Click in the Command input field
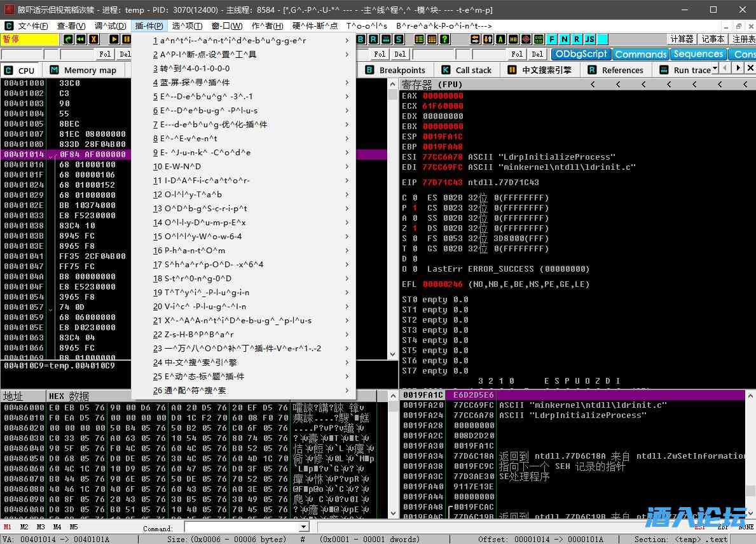 click(x=242, y=527)
